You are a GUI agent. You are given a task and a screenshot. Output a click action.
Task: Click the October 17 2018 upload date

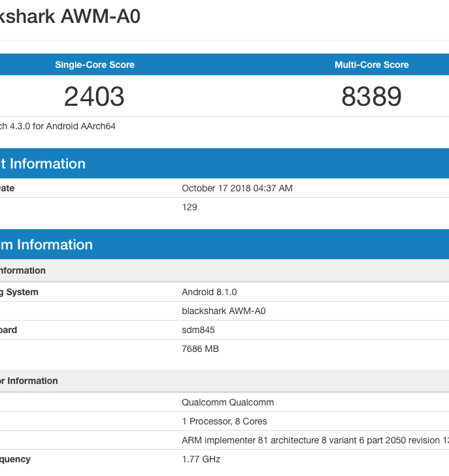237,188
